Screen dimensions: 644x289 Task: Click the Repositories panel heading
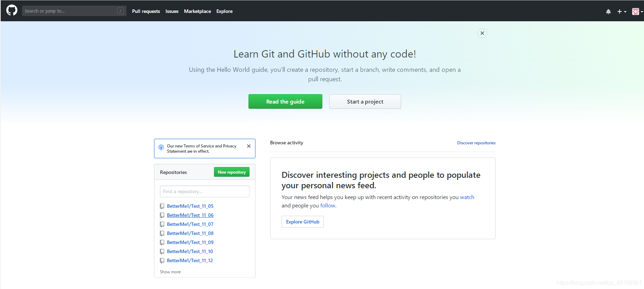click(x=173, y=172)
